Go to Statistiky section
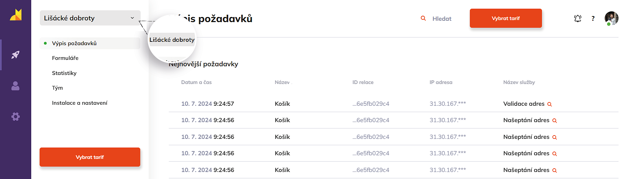Screen dimensions: 644x179 tap(64, 73)
